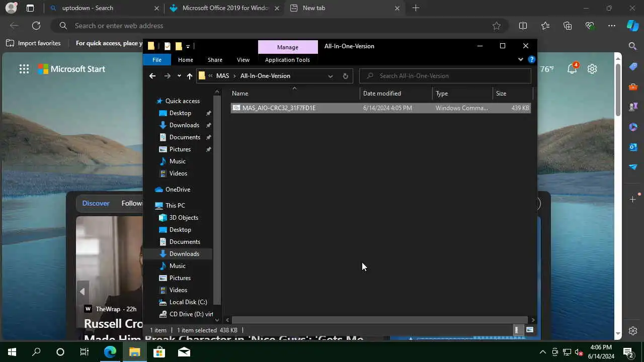Open Drop paper-plane icon in Edge sidebar
Viewport: 644px width, 362px height.
click(x=633, y=167)
